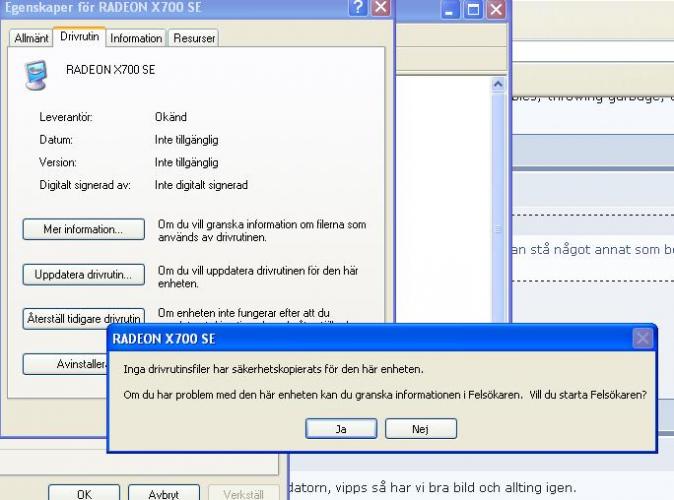Click the RADEON X700 SE device icon

coord(37,75)
